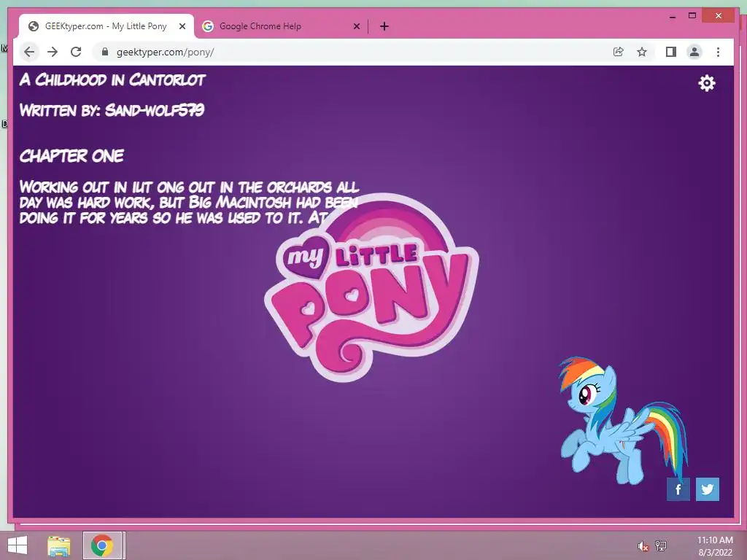This screenshot has height=560, width=747.
Task: Go forward in browser history
Action: click(x=53, y=52)
